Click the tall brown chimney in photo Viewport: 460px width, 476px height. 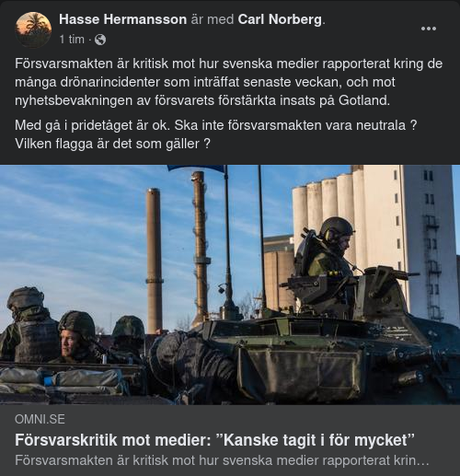tap(154, 261)
